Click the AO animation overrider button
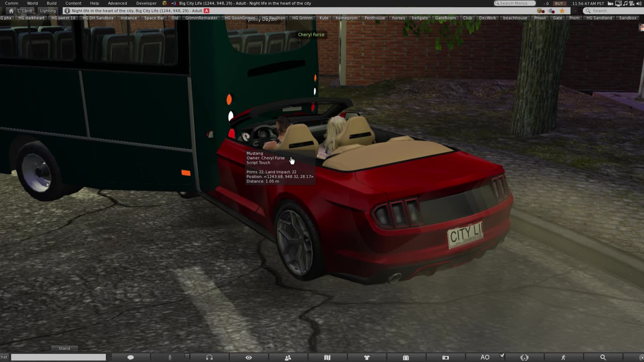644x362 pixels. tap(485, 357)
